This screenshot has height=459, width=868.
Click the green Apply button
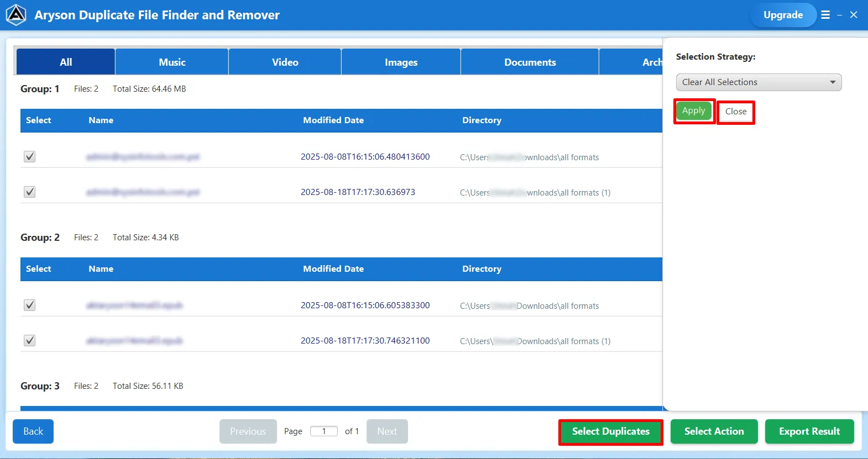click(x=693, y=111)
